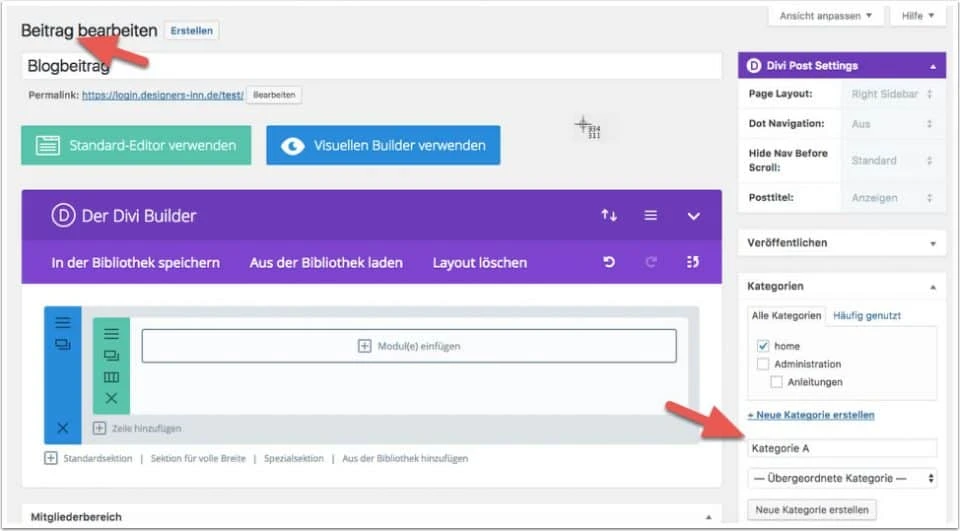
Task: Open the Divi Builder settings hamburger icon
Action: click(651, 216)
